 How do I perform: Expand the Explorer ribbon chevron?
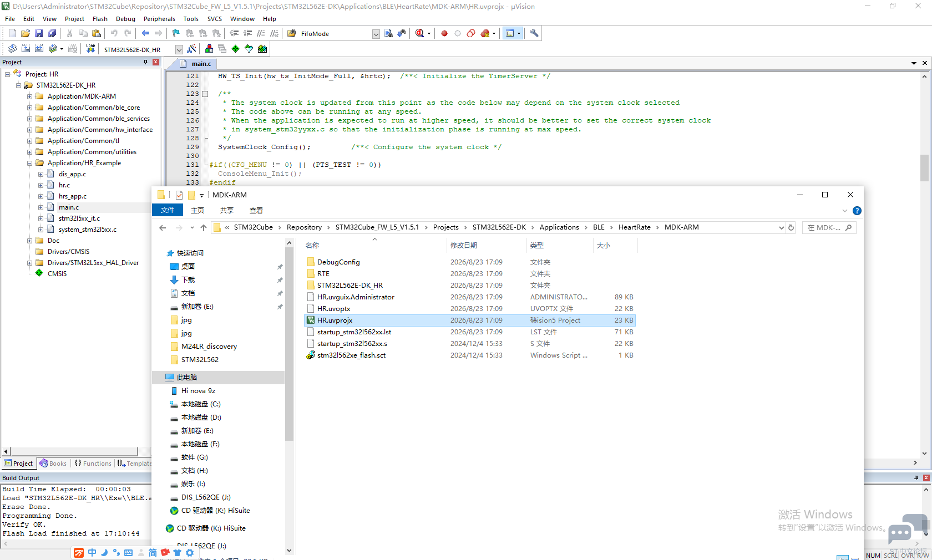click(x=845, y=211)
